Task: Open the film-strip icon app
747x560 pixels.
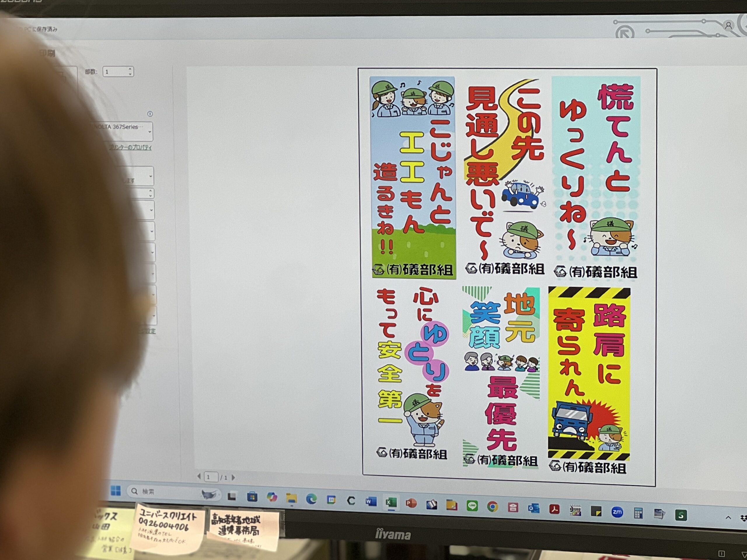Action: tap(575, 510)
